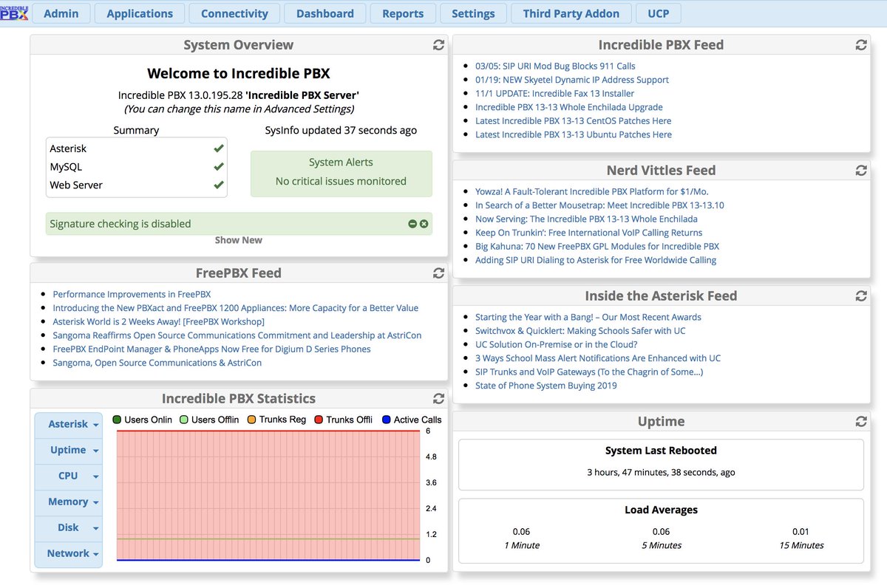The width and height of the screenshot is (887, 588).
Task: Toggle Users Offline series in chart legend
Action: (209, 420)
